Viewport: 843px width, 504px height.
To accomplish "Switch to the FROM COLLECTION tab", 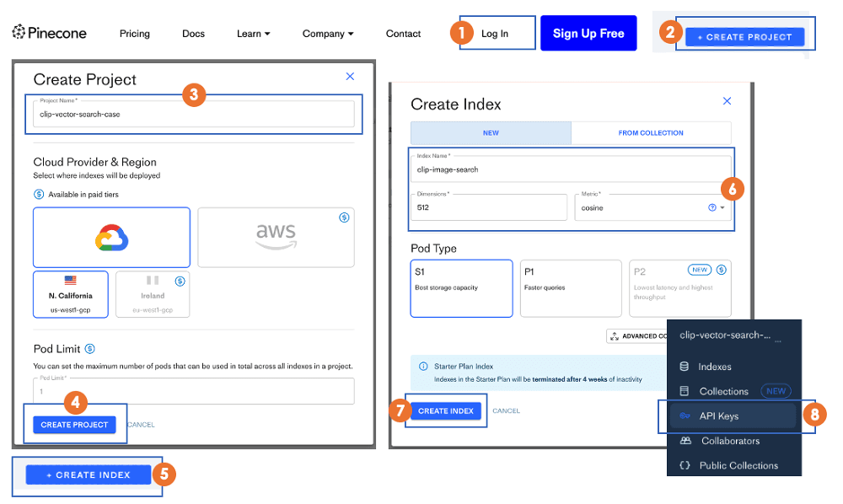I will click(651, 133).
